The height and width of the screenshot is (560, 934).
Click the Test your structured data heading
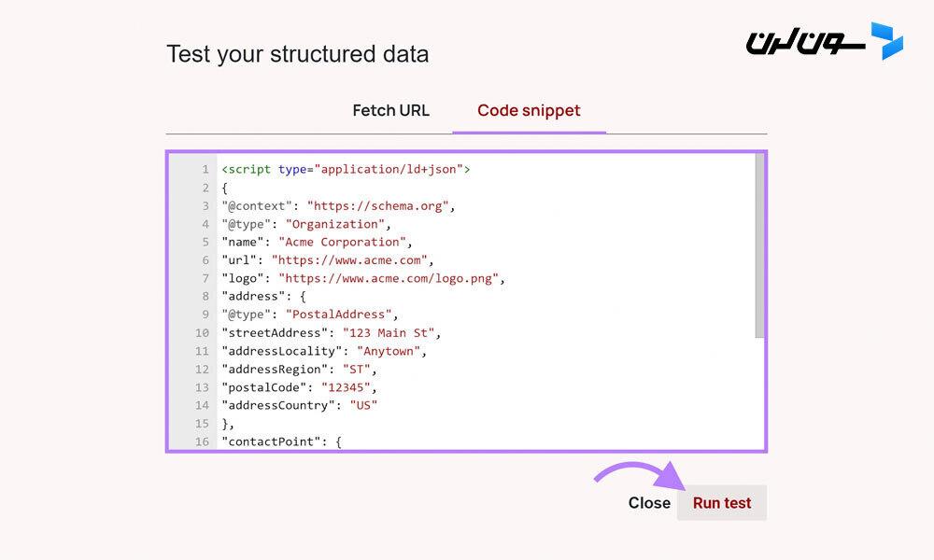(298, 54)
